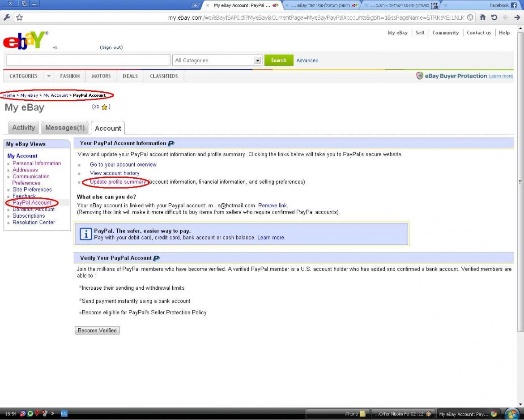Image resolution: width=524 pixels, height=420 pixels.
Task: Open the new tab plus button
Action: [x=195, y=5]
